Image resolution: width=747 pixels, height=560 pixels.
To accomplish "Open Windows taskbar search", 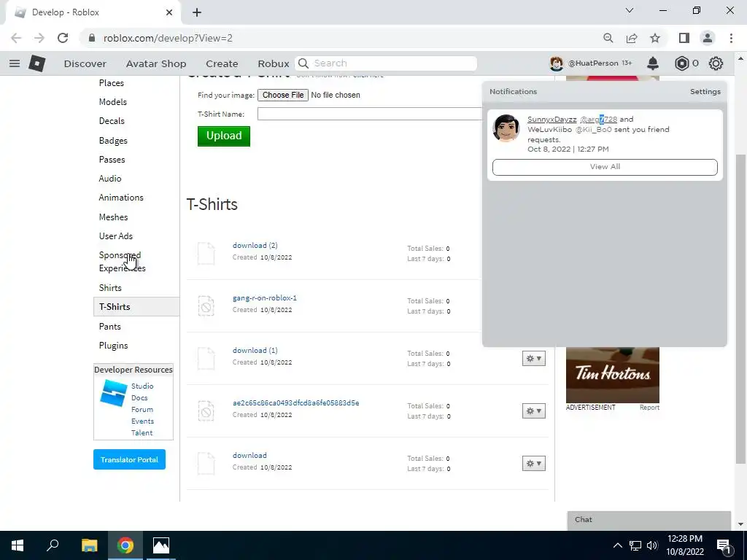I will pos(53,545).
